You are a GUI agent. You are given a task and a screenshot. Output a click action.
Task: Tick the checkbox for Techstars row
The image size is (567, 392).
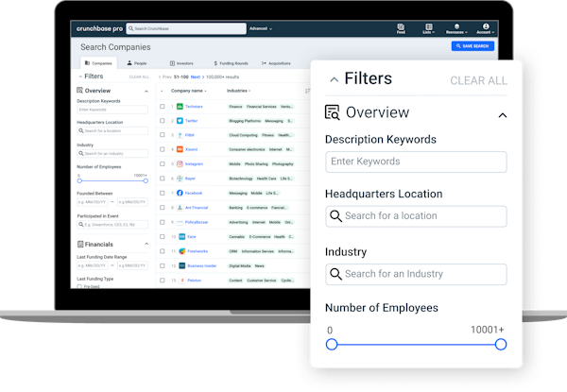[162, 106]
